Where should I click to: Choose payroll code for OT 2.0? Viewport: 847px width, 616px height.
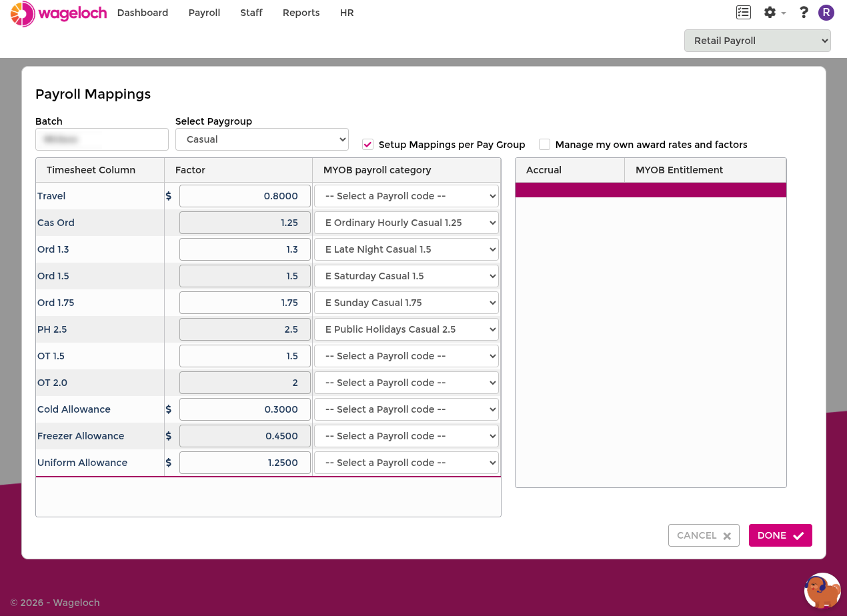tap(406, 383)
